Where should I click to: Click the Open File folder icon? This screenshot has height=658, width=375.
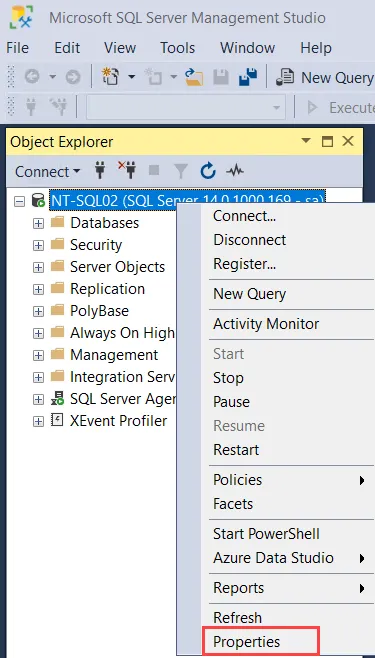[194, 77]
